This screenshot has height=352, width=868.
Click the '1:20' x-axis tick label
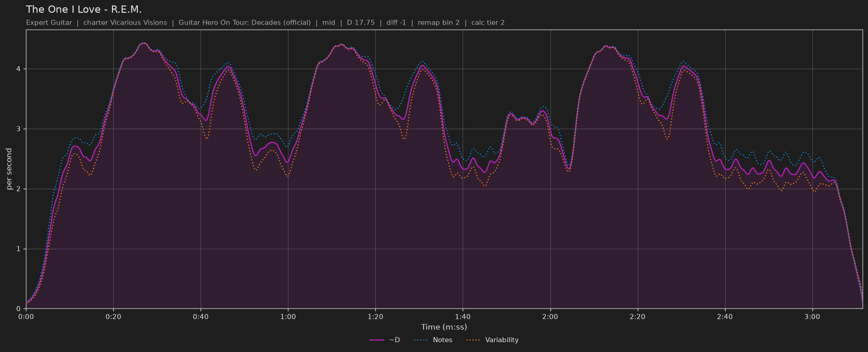(x=375, y=317)
